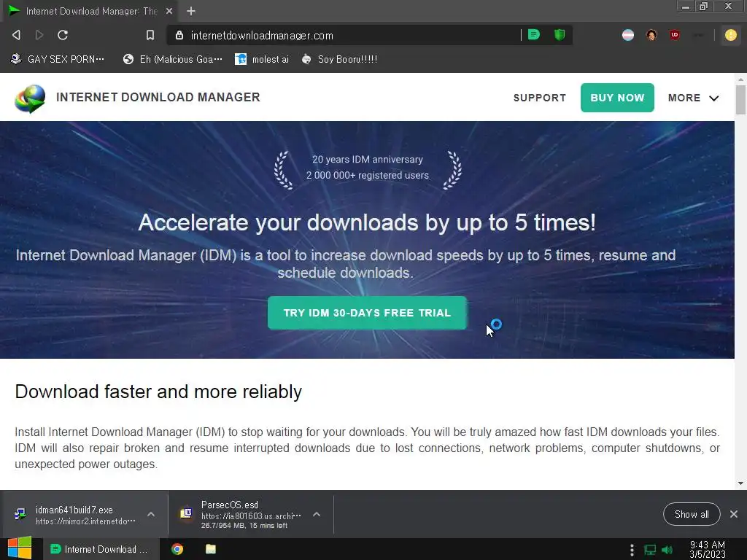Viewport: 747px width, 560px height.
Task: Click Show all downloads
Action: click(x=692, y=514)
